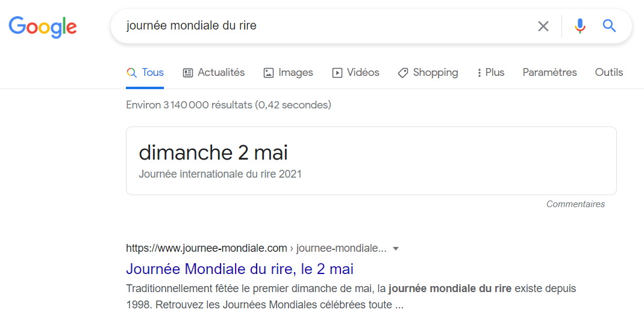Select the Tous tab
Viewport: 644px width, 321px height.
(145, 73)
